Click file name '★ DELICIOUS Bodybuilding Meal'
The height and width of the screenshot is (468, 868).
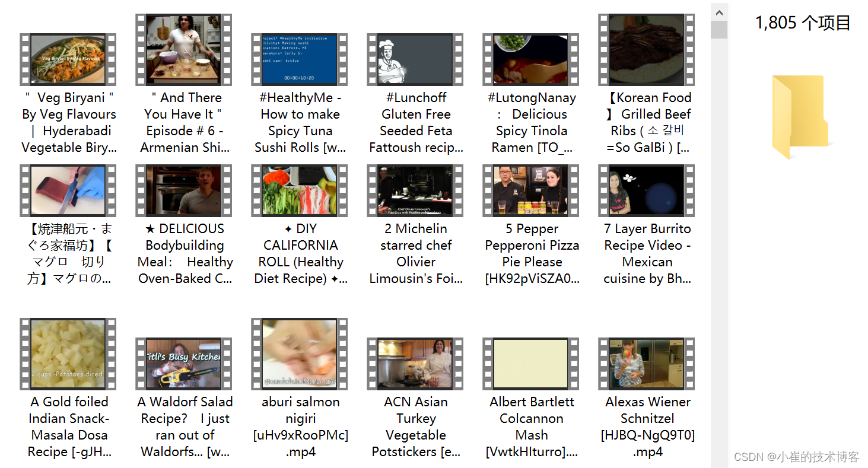pyautogui.click(x=185, y=254)
